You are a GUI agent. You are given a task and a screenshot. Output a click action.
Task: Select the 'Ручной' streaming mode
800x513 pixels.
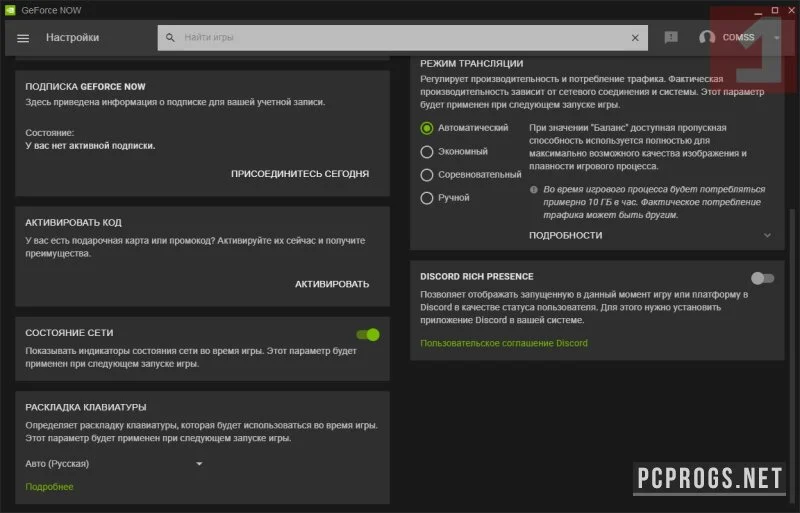tap(427, 198)
